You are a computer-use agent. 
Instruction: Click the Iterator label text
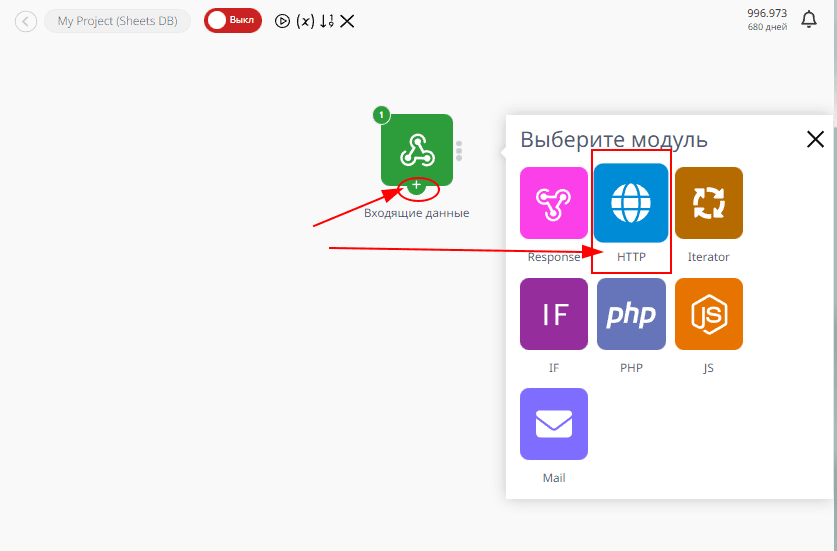click(x=708, y=257)
